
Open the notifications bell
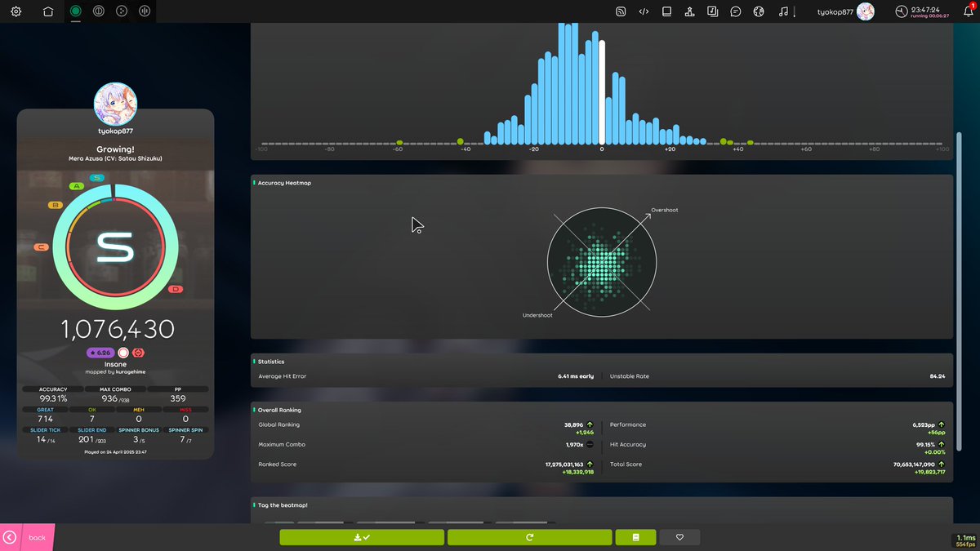[968, 11]
